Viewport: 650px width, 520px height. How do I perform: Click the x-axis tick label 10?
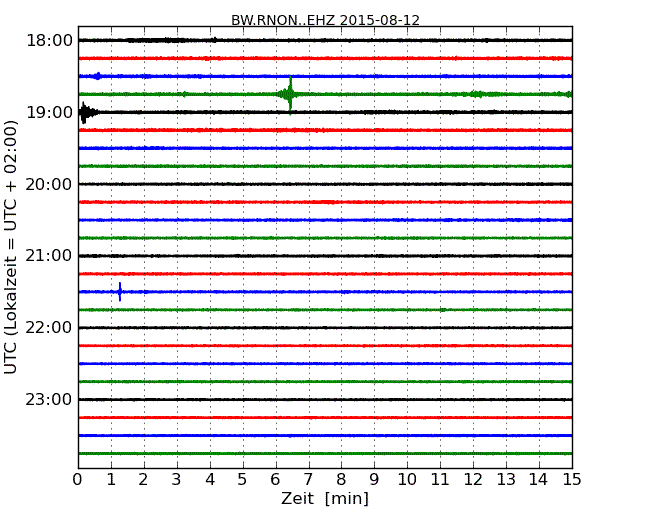click(x=407, y=480)
